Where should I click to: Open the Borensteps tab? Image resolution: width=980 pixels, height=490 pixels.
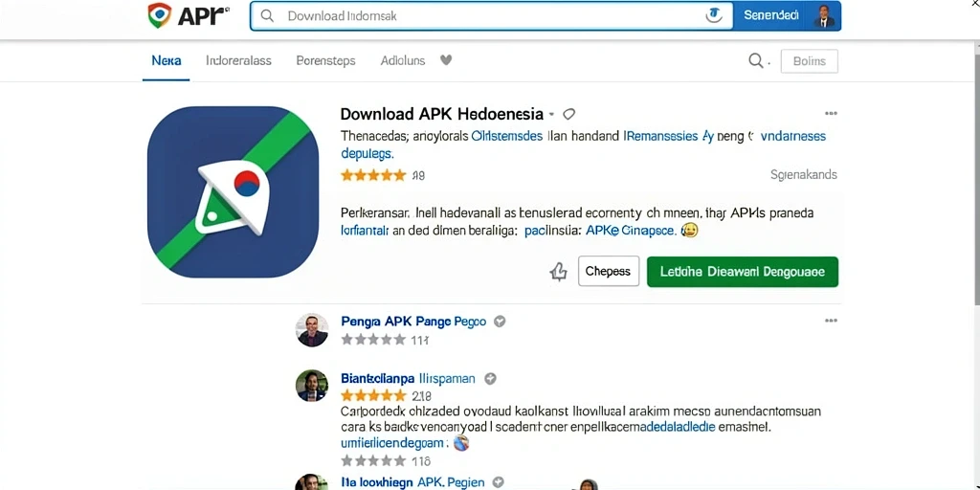tap(325, 60)
